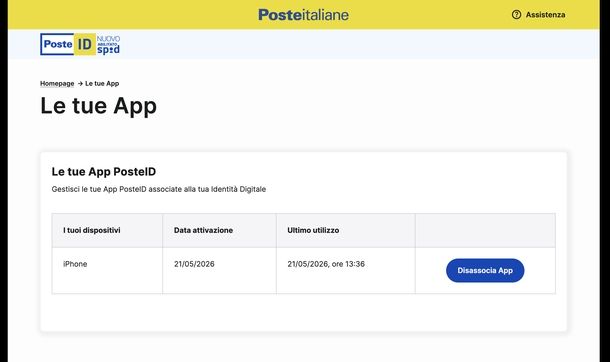Click the Le tue App breadcrumb
Image resolution: width=610 pixels, height=362 pixels.
pyautogui.click(x=102, y=83)
